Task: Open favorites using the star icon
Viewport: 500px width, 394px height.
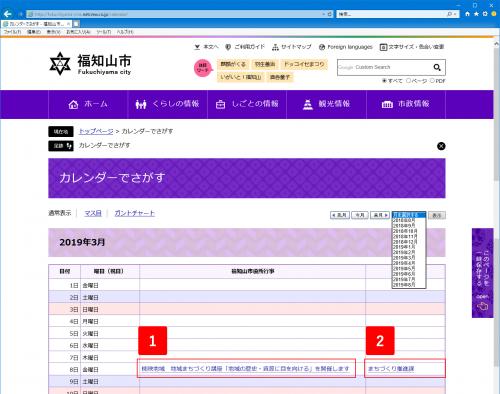Action: coord(476,14)
